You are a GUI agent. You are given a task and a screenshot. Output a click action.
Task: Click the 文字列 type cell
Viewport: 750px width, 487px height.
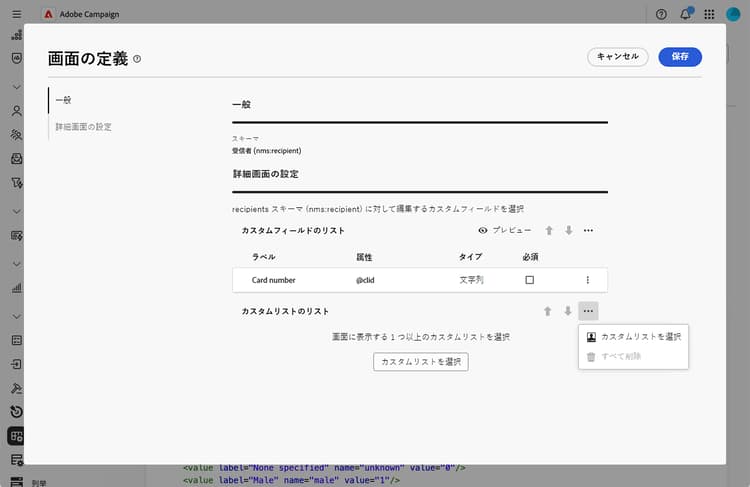[x=471, y=280]
